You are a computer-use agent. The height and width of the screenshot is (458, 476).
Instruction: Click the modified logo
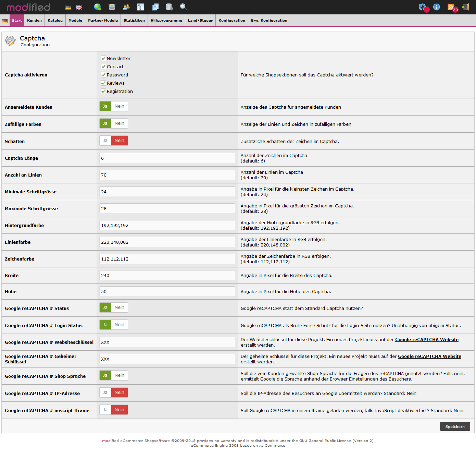tap(28, 7)
